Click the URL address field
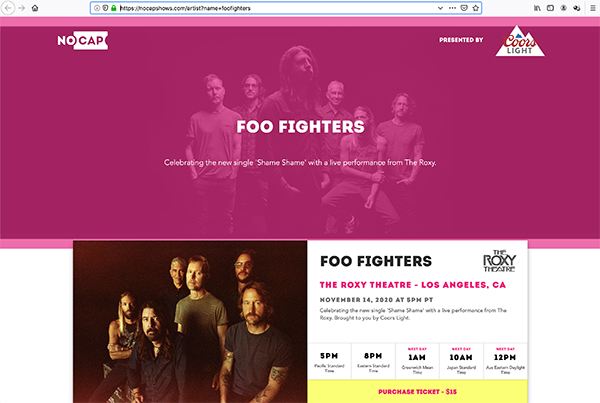Viewport: 600px width, 403px height. [x=277, y=8]
